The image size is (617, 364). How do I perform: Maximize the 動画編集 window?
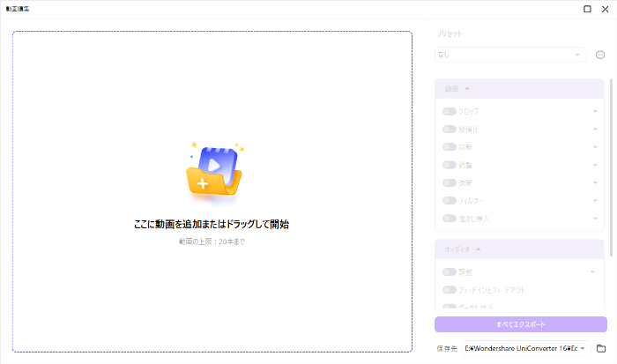coord(587,9)
